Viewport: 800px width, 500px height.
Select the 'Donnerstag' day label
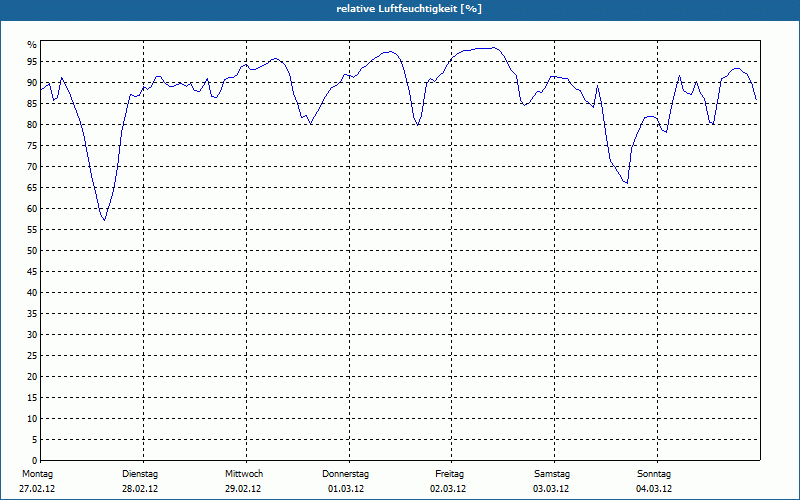click(x=345, y=474)
